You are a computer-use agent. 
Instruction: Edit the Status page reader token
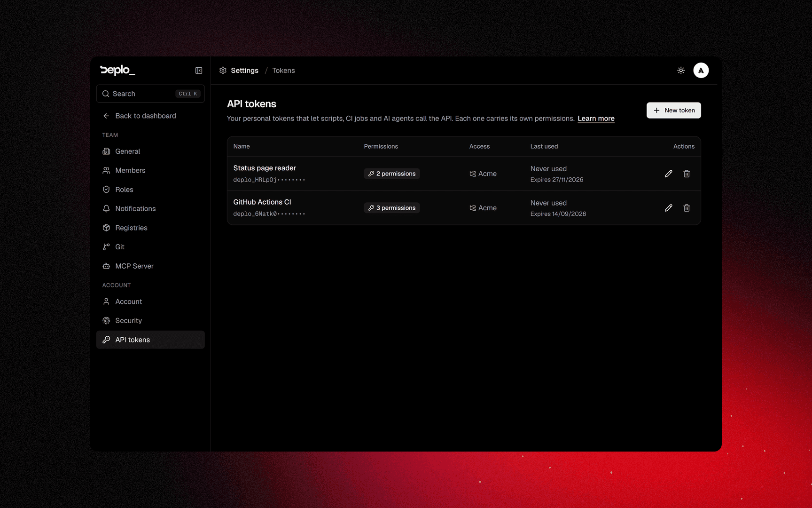pyautogui.click(x=668, y=174)
